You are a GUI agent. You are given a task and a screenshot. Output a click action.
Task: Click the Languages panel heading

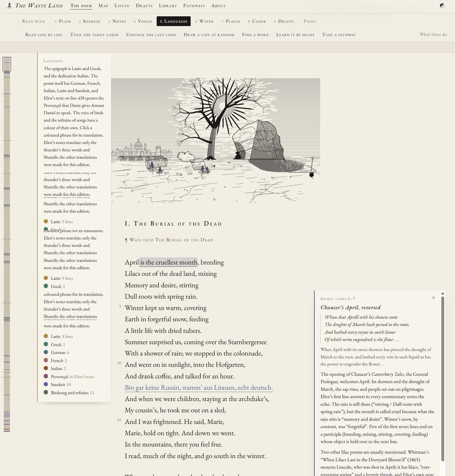[x=53, y=61]
